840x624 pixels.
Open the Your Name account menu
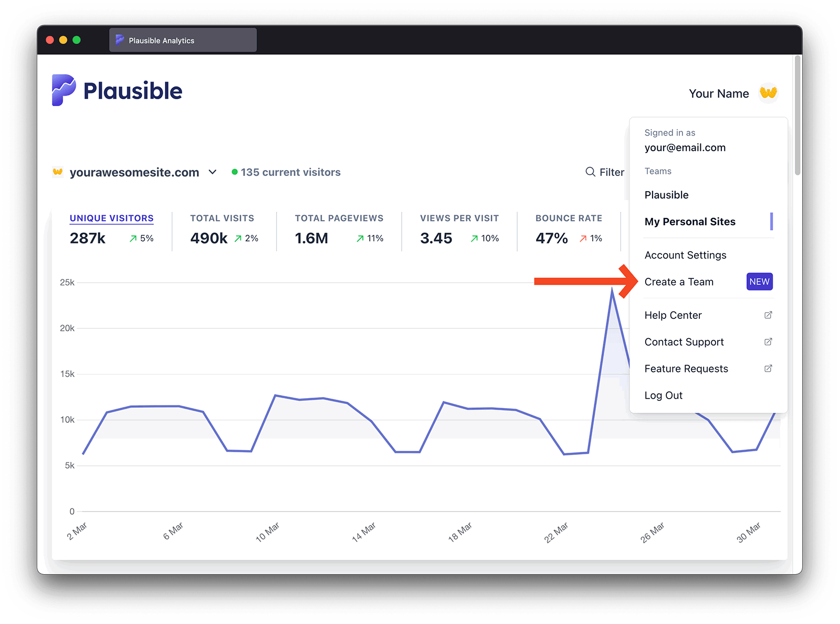[x=719, y=93]
